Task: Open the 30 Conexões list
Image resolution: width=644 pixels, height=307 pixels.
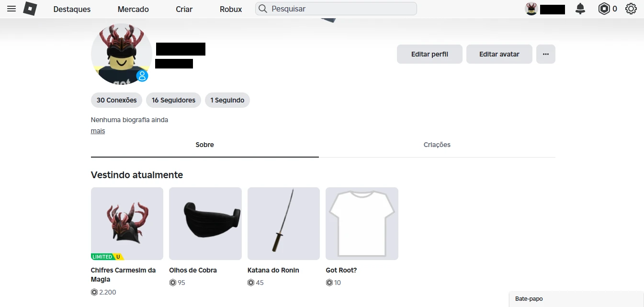Action: tap(116, 100)
